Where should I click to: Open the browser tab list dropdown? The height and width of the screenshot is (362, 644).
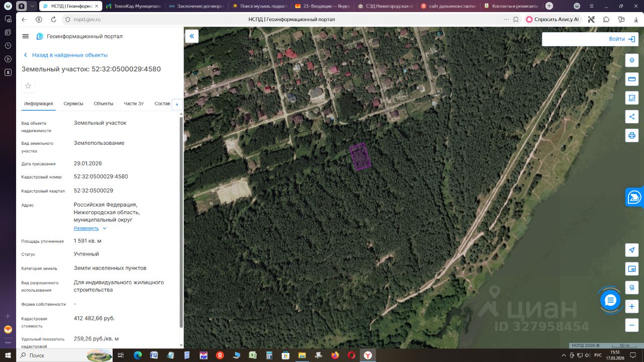[x=32, y=6]
